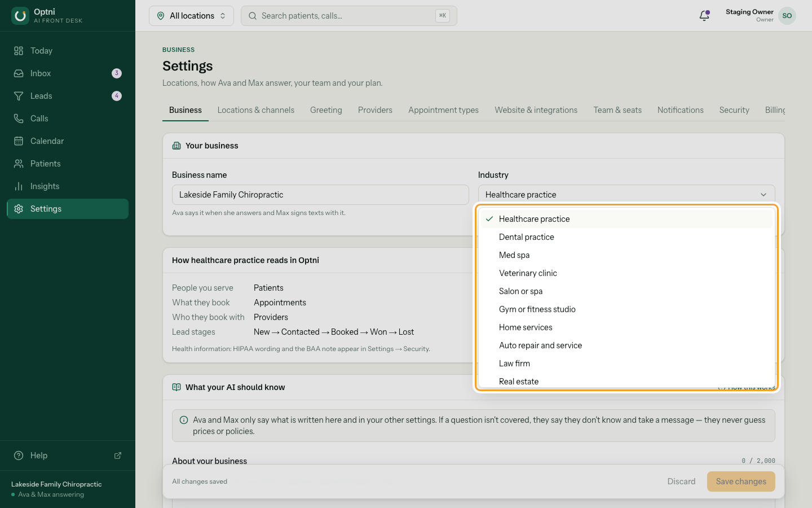Screen dimensions: 812x508
Task: Go to Appointment types tab
Action: point(443,110)
